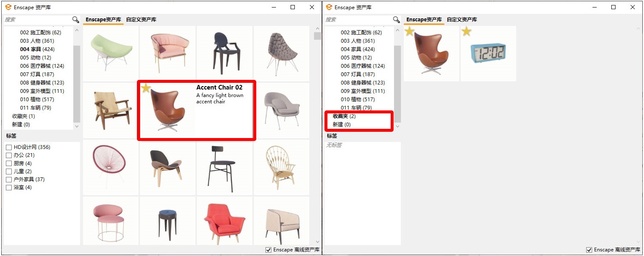This screenshot has width=644, height=256.
Task: Select 004 家具 (424) in left window
Action: click(37, 49)
